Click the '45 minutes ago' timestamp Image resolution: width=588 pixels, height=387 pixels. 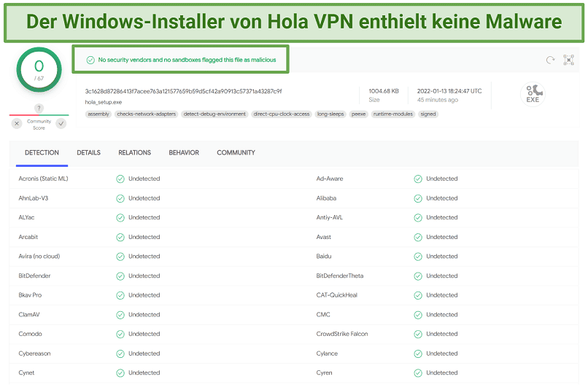pos(437,100)
